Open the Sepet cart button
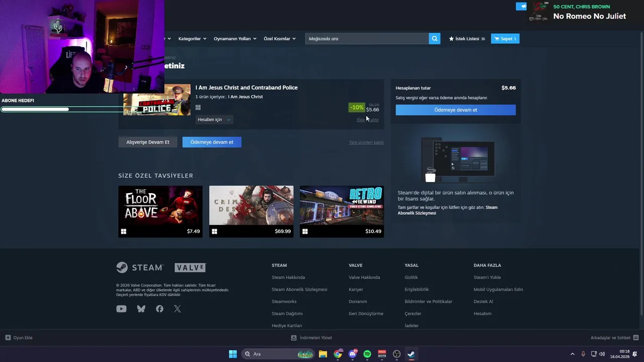The width and height of the screenshot is (644, 362). [505, 39]
